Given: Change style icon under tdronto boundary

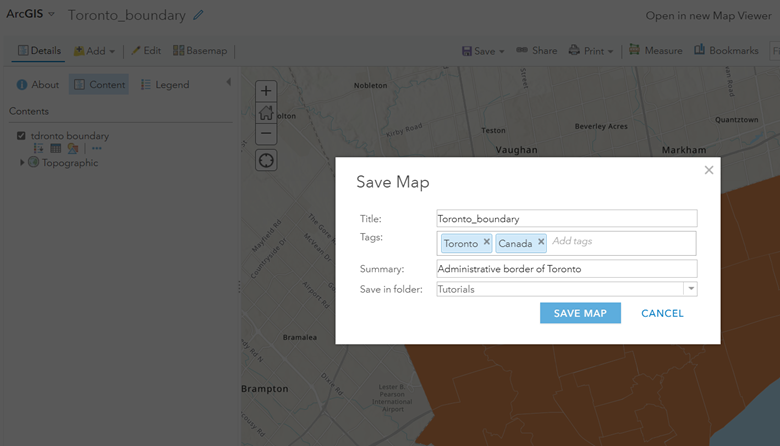Looking at the screenshot, I should tap(73, 148).
